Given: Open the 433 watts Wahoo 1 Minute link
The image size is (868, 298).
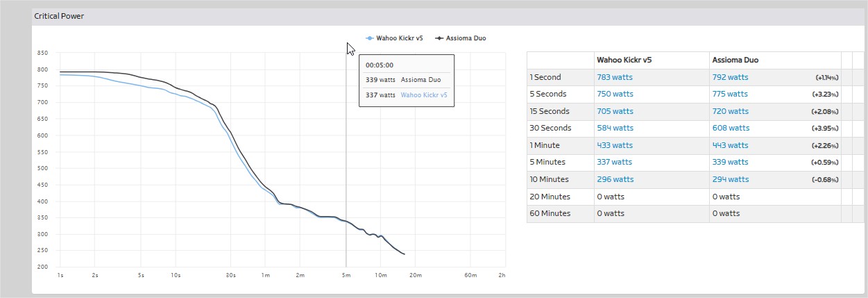Looking at the screenshot, I should (x=615, y=145).
